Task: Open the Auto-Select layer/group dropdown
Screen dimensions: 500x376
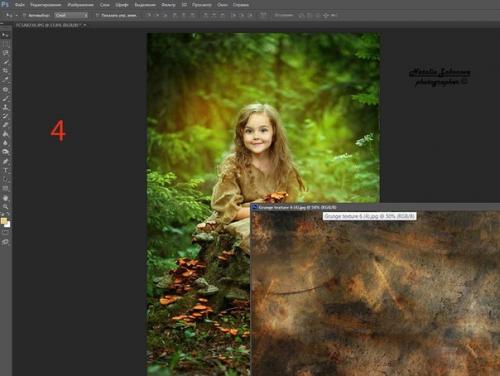Action: click(x=71, y=15)
